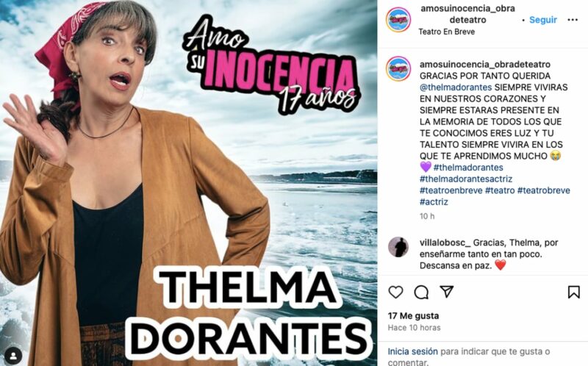This screenshot has height=366, width=588.
Task: Click the tagged people icon on photo
Action: (14, 355)
